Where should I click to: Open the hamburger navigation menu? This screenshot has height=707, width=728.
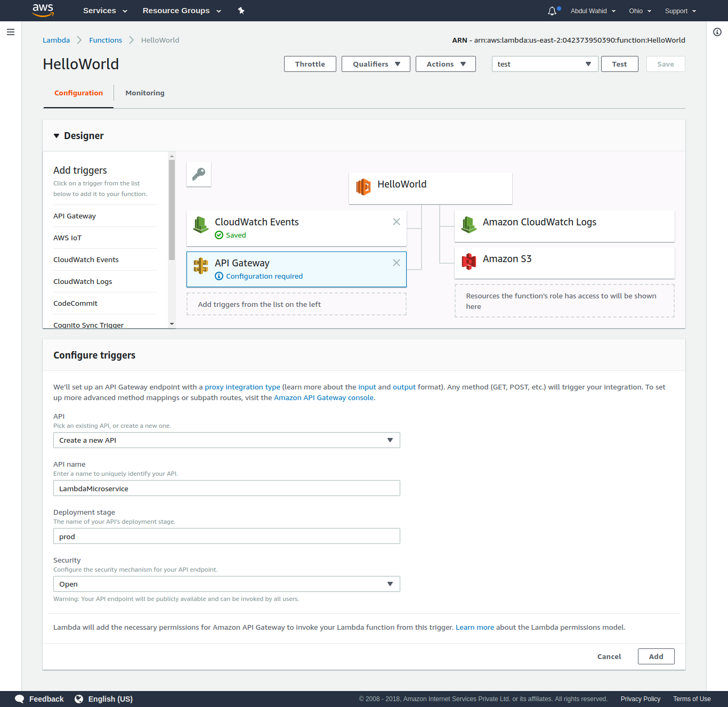pos(10,32)
